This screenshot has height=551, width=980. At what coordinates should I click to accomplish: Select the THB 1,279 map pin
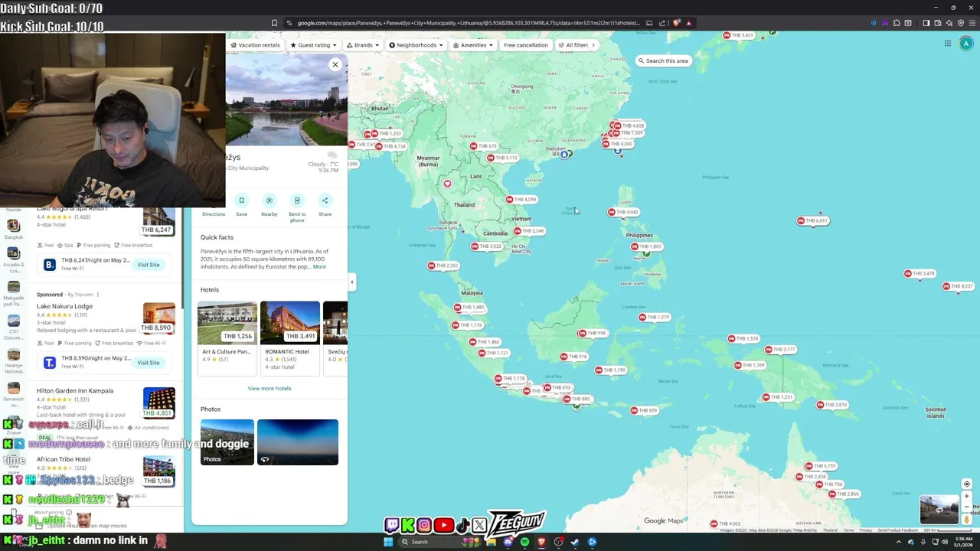pos(654,317)
